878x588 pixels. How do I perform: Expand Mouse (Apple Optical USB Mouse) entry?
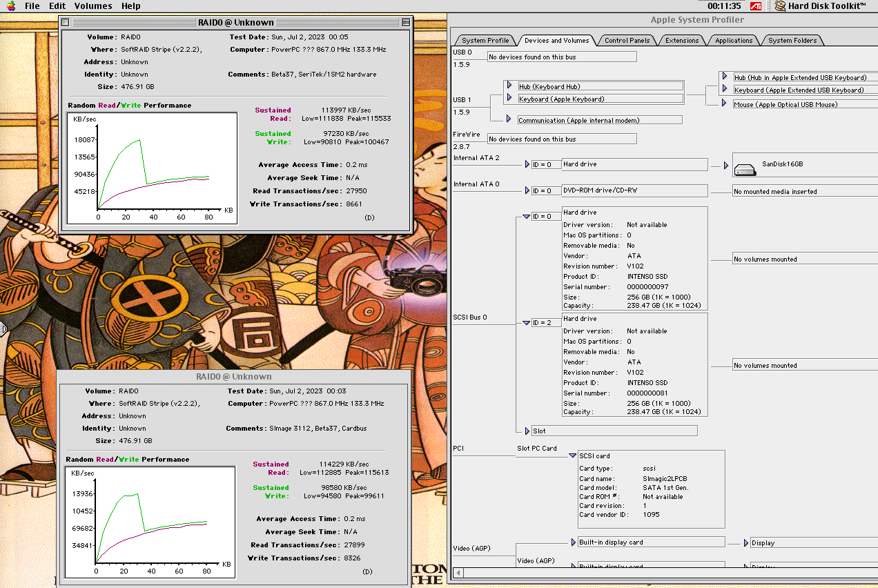pos(724,104)
